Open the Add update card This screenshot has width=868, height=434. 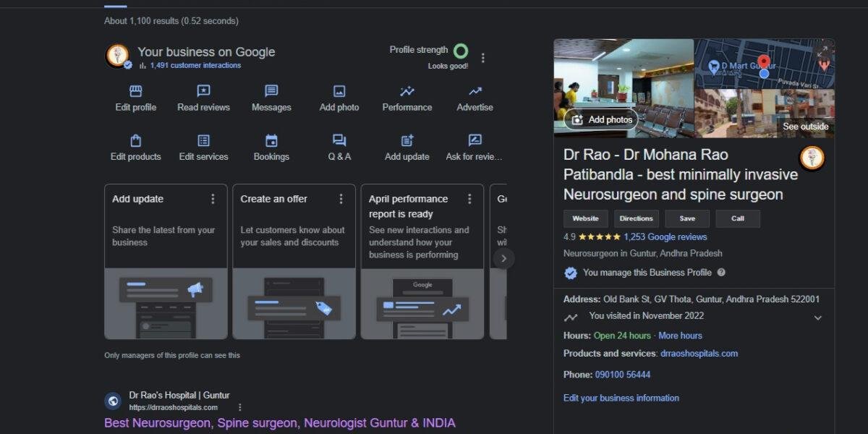(166, 261)
